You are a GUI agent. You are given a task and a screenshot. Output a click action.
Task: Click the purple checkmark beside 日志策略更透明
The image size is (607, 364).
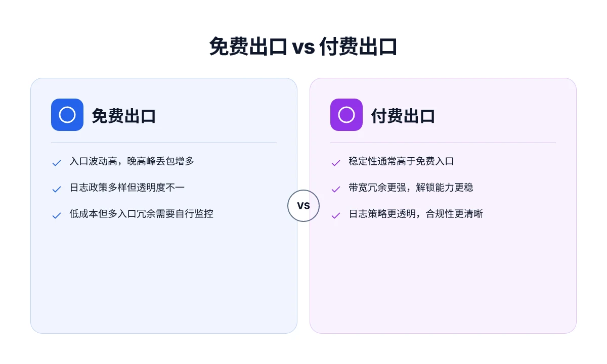tap(336, 215)
